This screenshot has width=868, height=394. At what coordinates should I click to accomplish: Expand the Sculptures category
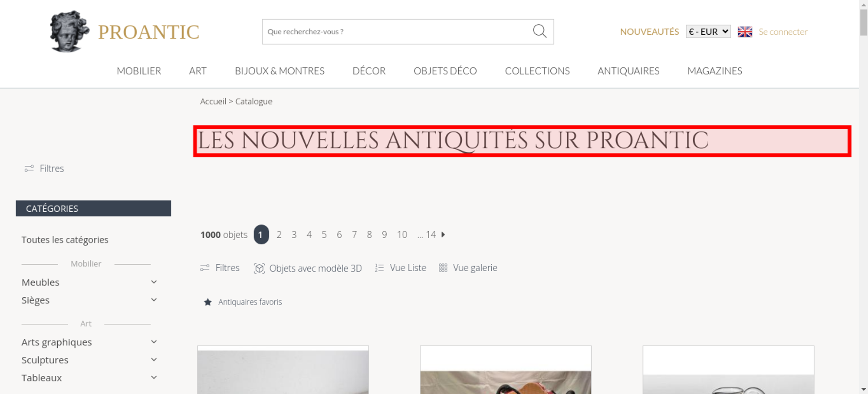pos(154,360)
